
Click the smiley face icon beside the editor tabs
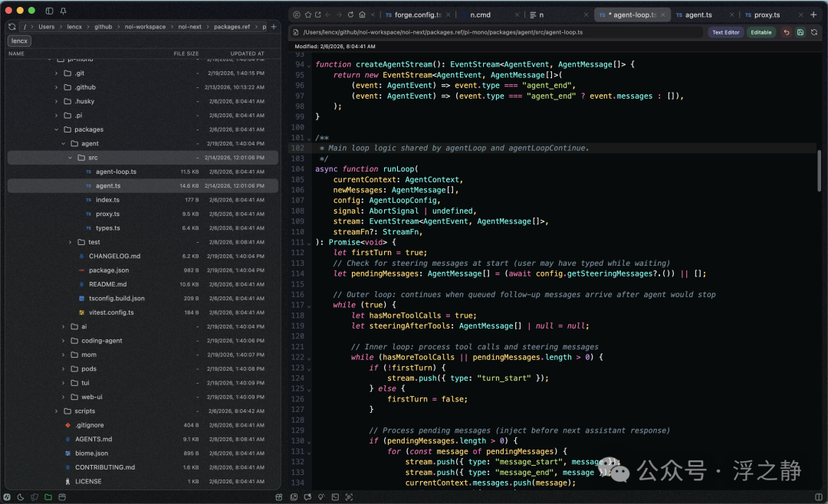(297, 15)
